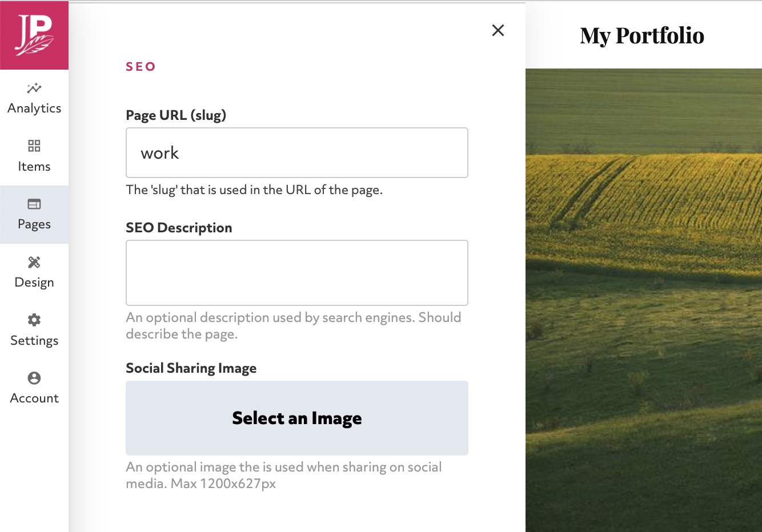The image size is (762, 532).
Task: Select the word 'work' in the slug box
Action: [x=161, y=152]
